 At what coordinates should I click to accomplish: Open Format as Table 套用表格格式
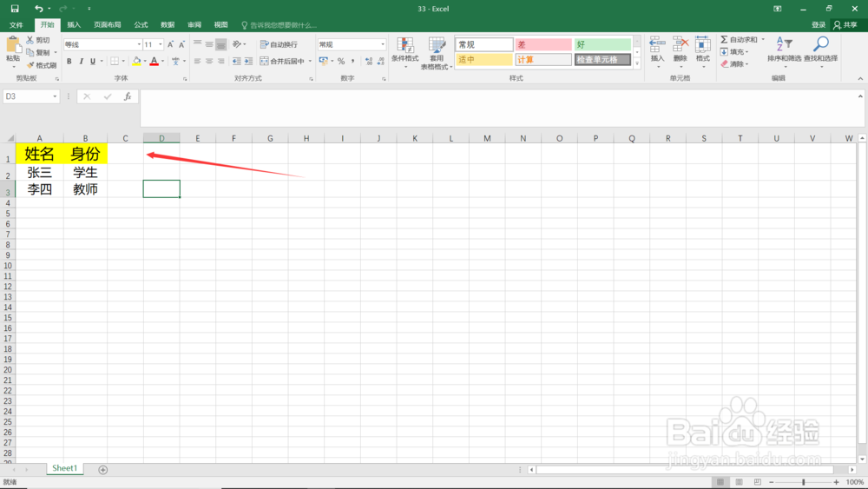tap(437, 53)
